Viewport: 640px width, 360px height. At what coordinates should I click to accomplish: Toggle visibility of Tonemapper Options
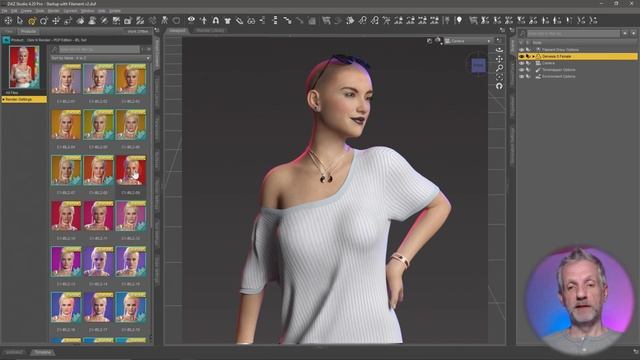point(521,70)
